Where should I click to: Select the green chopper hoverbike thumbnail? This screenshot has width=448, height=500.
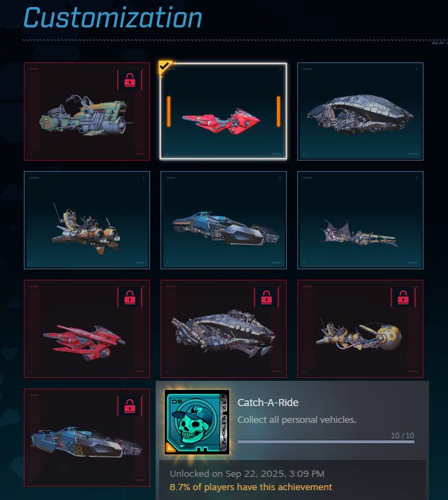click(87, 112)
